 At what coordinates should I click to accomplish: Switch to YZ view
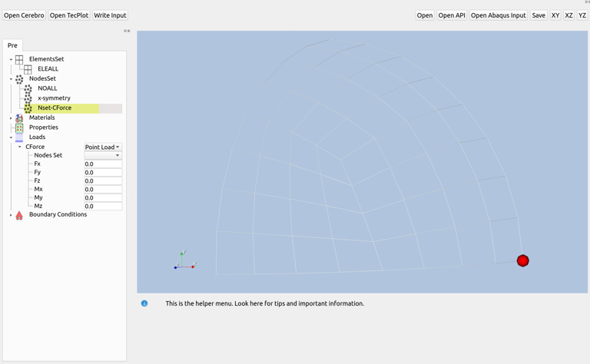[582, 15]
